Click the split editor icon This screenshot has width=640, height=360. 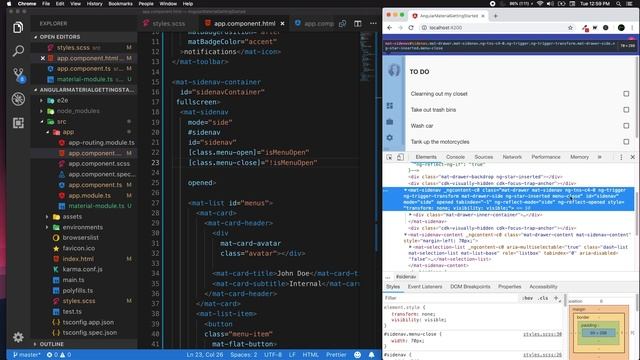coord(358,24)
